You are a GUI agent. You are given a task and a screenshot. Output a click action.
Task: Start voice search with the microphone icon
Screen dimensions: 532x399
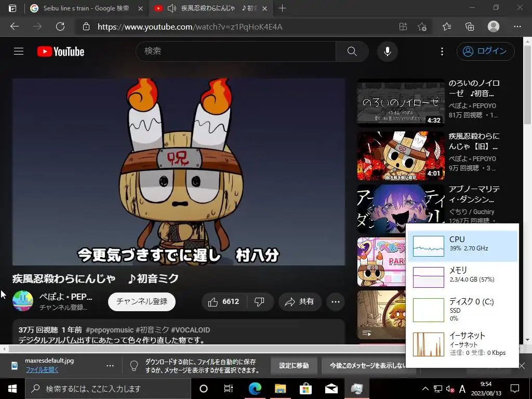tap(388, 51)
